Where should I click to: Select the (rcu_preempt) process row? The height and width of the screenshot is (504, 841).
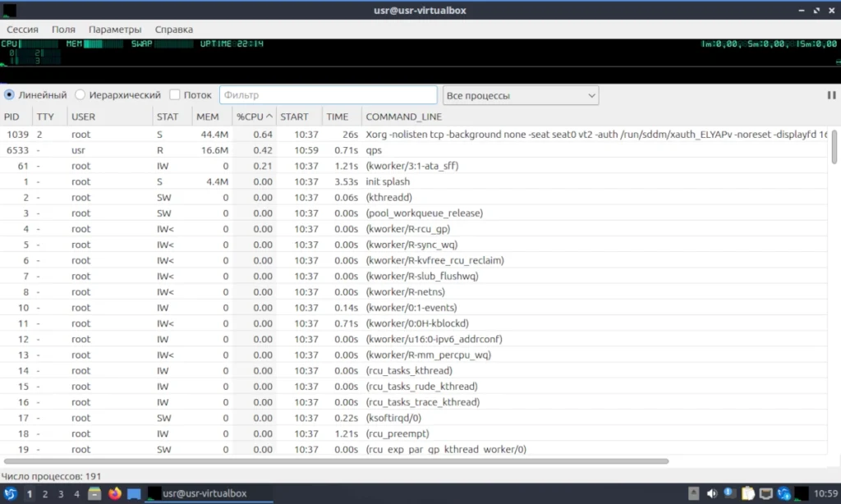[x=414, y=433]
